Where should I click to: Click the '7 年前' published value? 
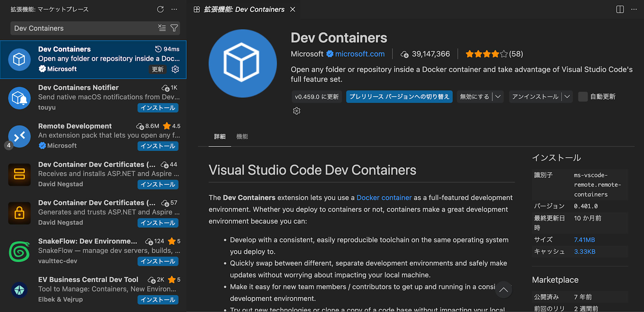tap(583, 297)
